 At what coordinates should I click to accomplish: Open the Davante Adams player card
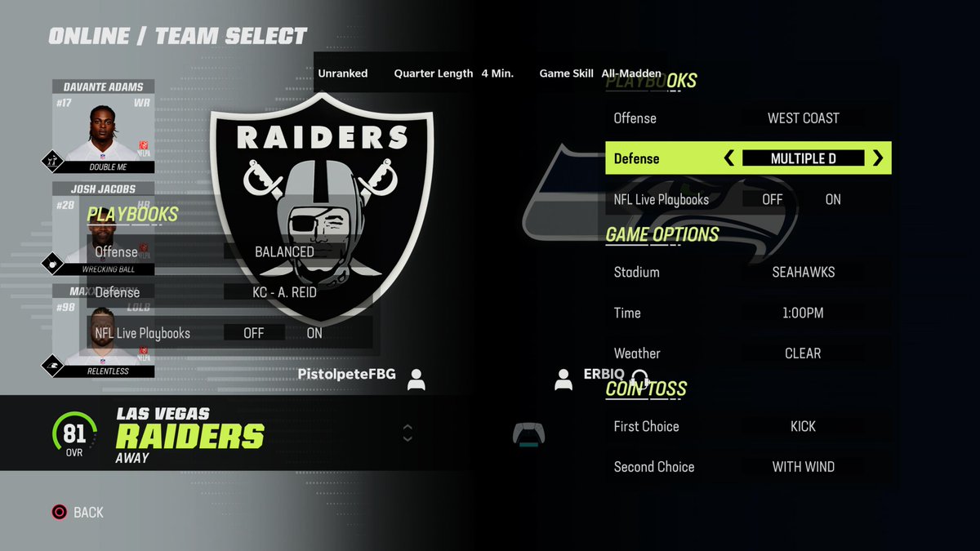coord(104,126)
